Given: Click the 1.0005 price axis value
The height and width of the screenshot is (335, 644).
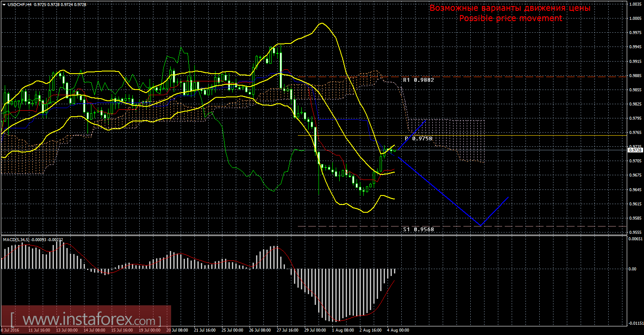Looking at the screenshot, I should 635,19.
